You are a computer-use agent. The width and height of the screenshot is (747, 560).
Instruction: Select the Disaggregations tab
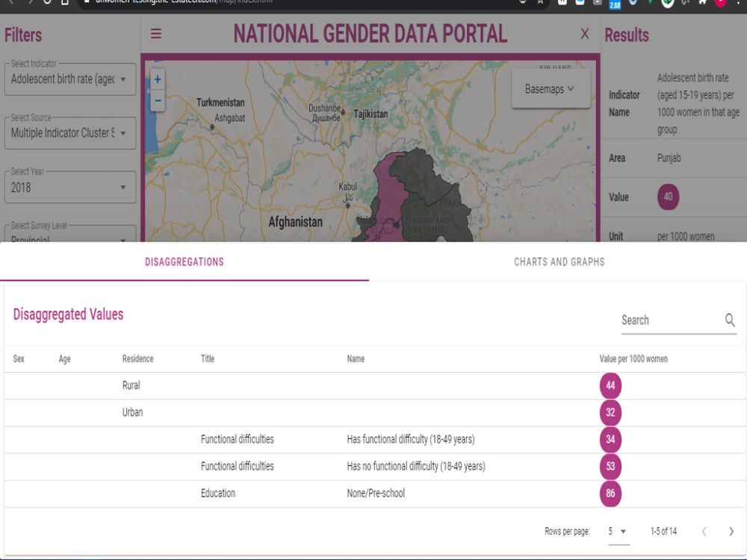(184, 262)
